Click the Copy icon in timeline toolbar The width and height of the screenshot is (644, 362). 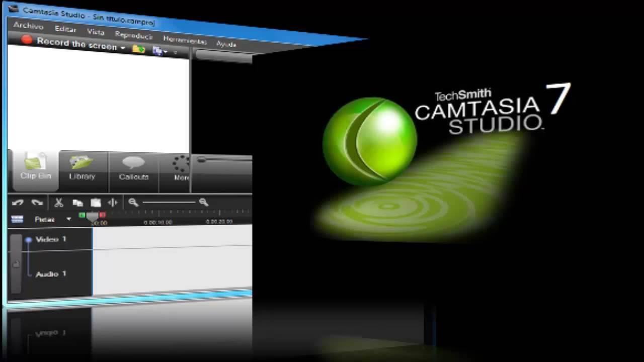coord(77,203)
